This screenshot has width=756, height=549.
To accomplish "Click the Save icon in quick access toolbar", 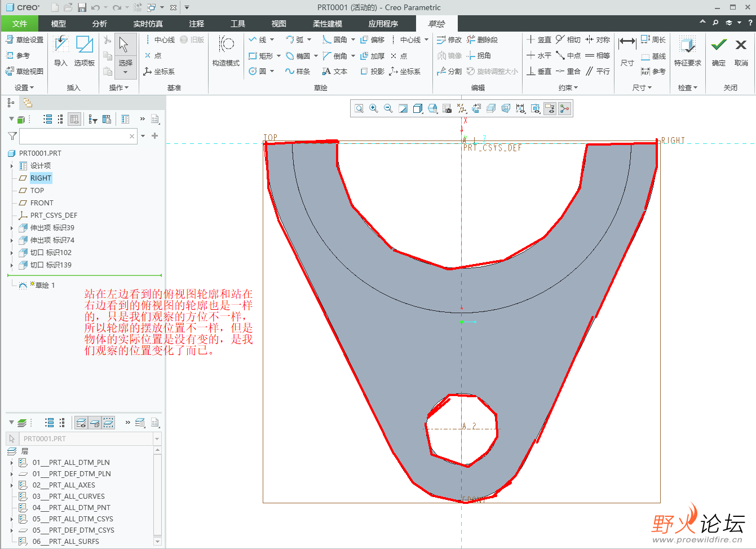I will [x=82, y=7].
